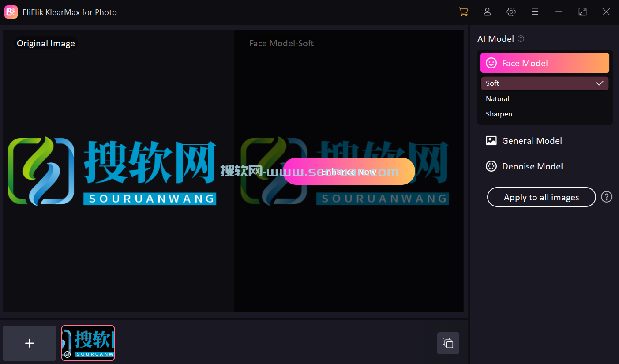Close the KlearMax window
This screenshot has width=619, height=364.
click(x=606, y=12)
